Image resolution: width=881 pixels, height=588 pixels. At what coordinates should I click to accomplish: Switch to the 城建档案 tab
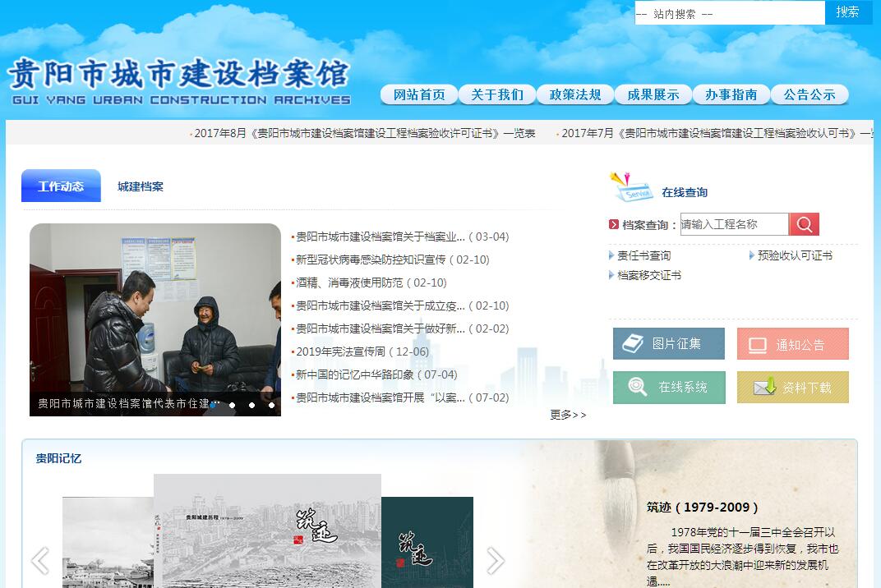point(141,186)
